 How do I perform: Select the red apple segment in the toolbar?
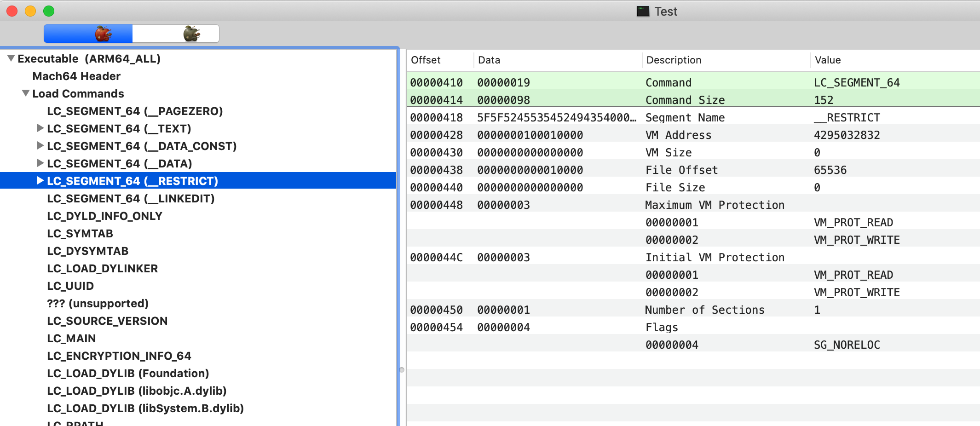click(x=88, y=34)
